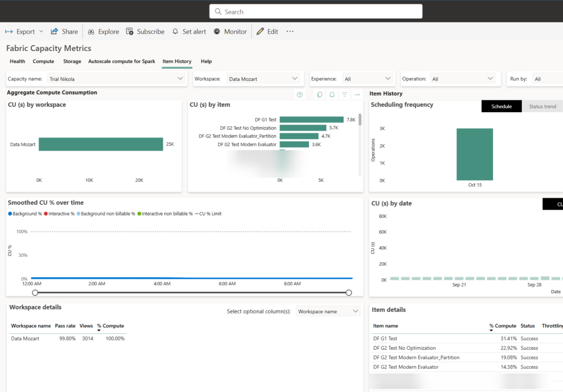Click the help icon above CU by item
The image size is (563, 392).
coord(300,95)
